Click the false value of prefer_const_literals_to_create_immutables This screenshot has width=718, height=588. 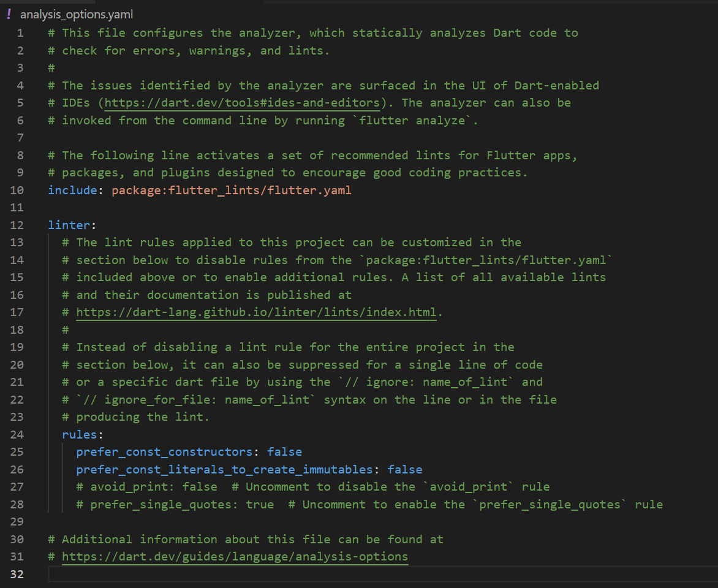(405, 470)
